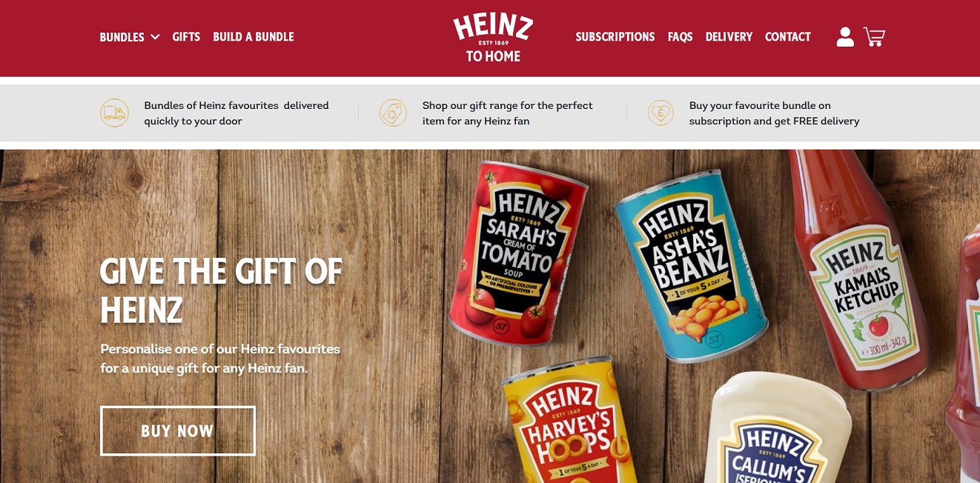Open the Contact page
980x483 pixels.
coord(788,37)
